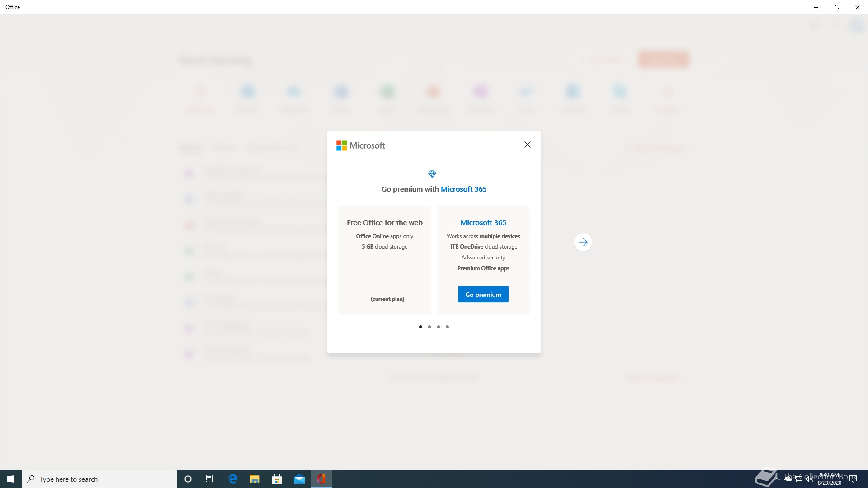Select the Free Office for the web card
Screen dimensions: 868x488
click(384, 260)
